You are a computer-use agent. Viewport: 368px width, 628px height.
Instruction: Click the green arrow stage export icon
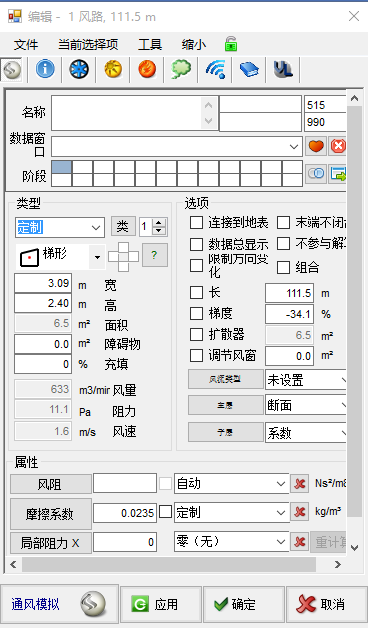[337, 174]
